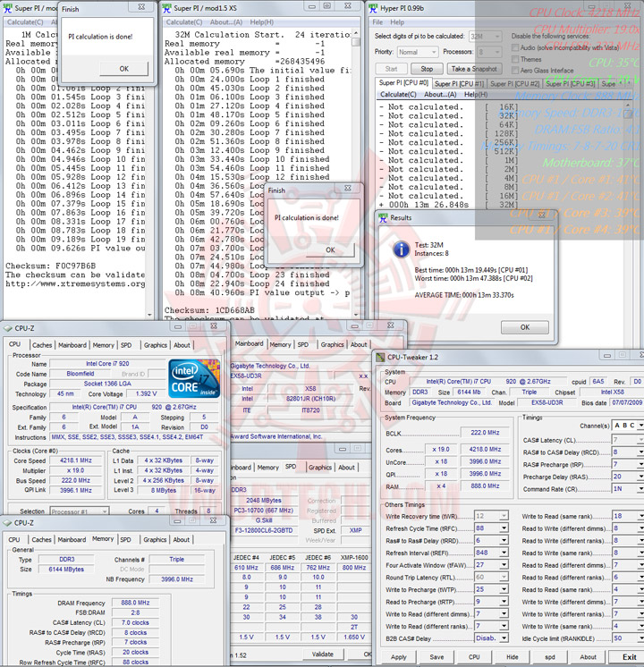Switch to Super PI [CPU #2] tab
The image size is (644, 667).
pos(514,84)
